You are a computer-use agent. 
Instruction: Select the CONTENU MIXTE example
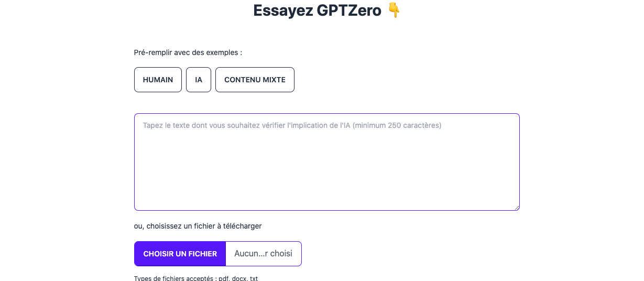pyautogui.click(x=255, y=80)
